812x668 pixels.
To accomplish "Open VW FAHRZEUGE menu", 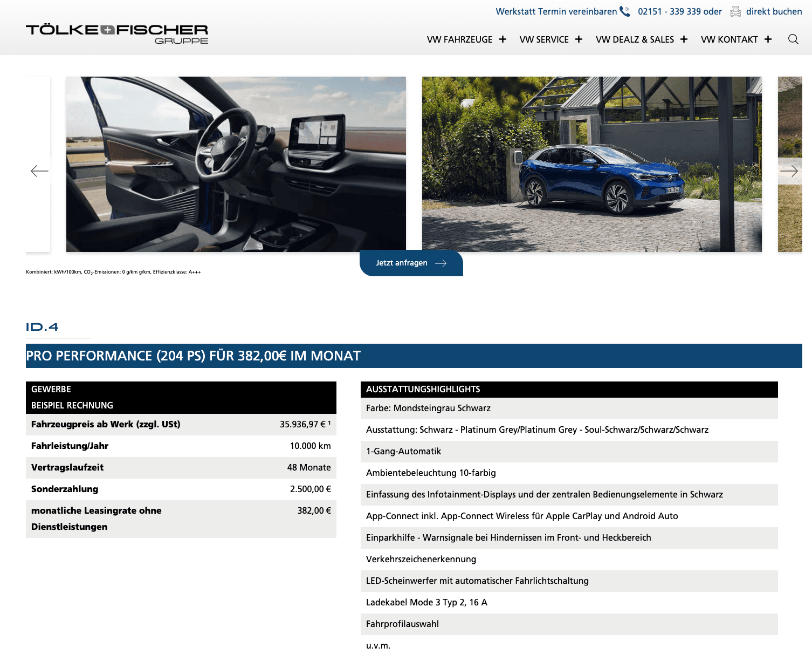I will click(459, 39).
